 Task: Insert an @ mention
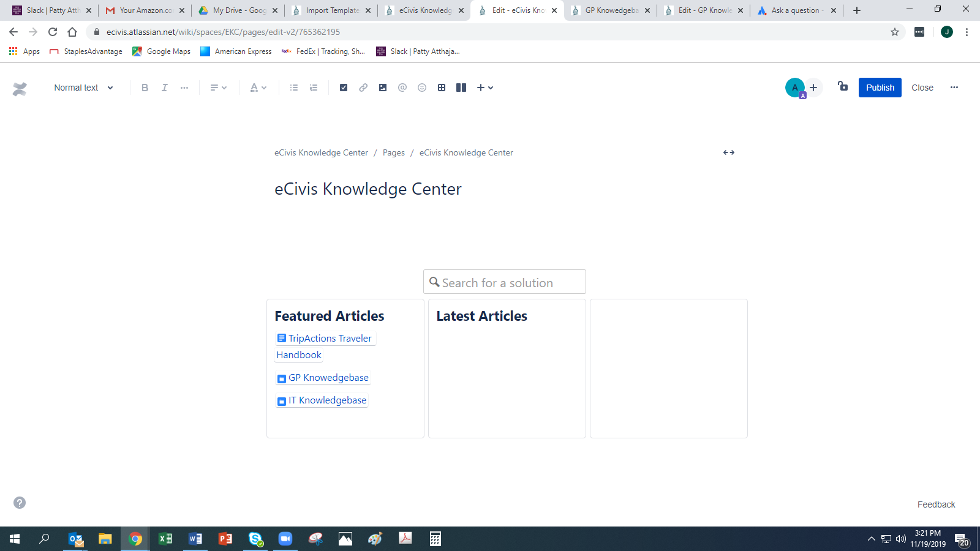point(402,88)
